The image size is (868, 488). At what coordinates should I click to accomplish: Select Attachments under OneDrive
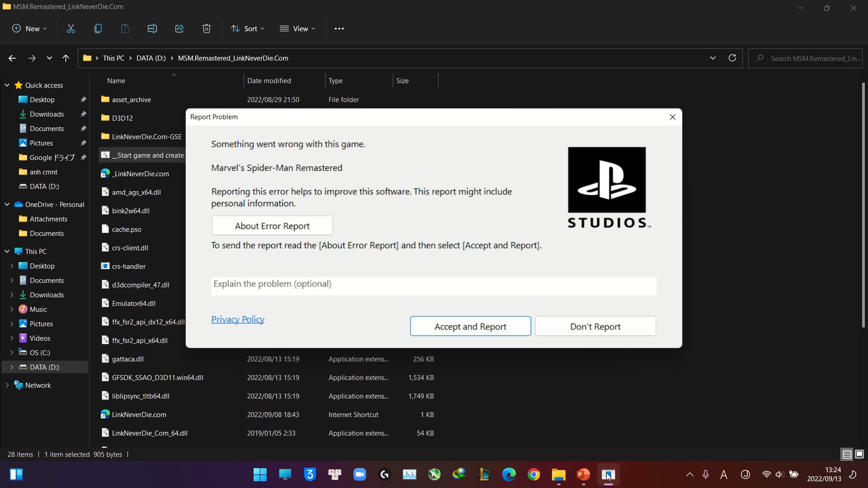(48, 219)
